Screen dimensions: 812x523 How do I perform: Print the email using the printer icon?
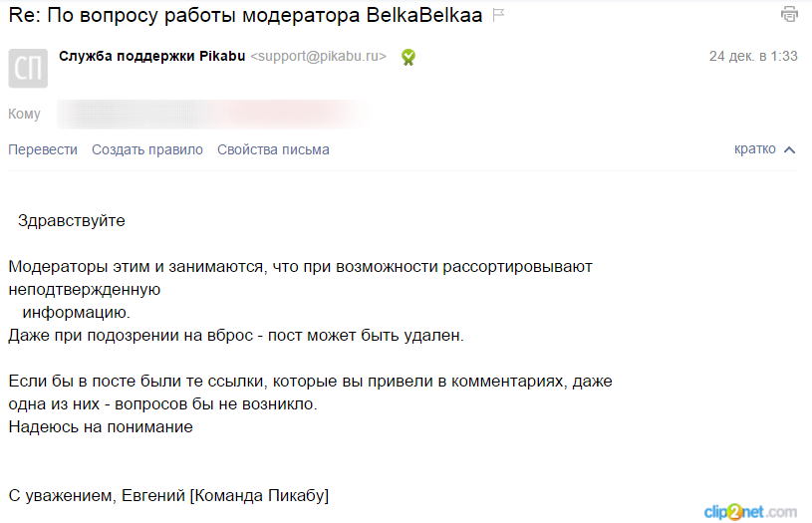pyautogui.click(x=789, y=14)
